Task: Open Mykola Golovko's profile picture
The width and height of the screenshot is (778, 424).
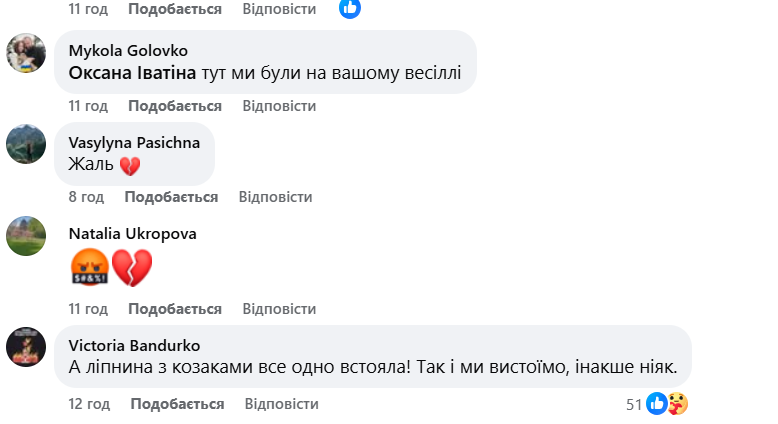Action: [26, 52]
